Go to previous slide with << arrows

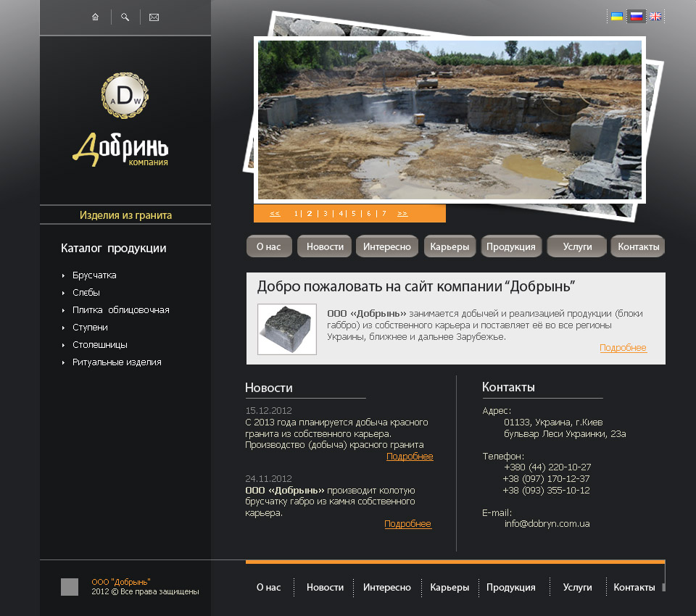click(275, 214)
